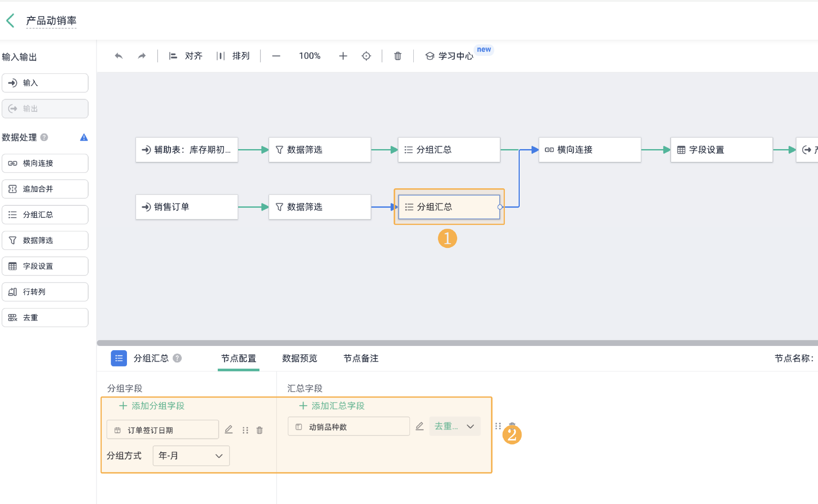
Task: Open the 分组方式 年-月 dropdown
Action: pyautogui.click(x=191, y=456)
